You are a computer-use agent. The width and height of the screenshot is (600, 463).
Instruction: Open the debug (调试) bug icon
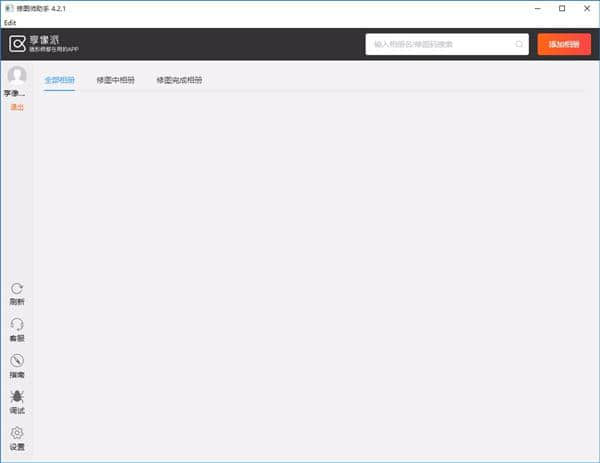[x=17, y=396]
